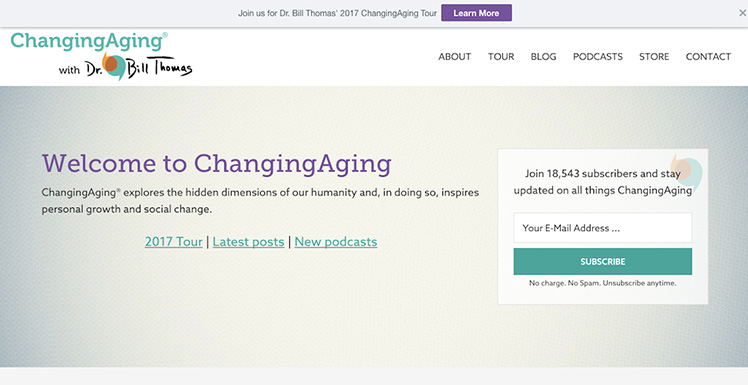Click the banner text about 2017 Tour
This screenshot has width=748, height=385.
tap(337, 13)
